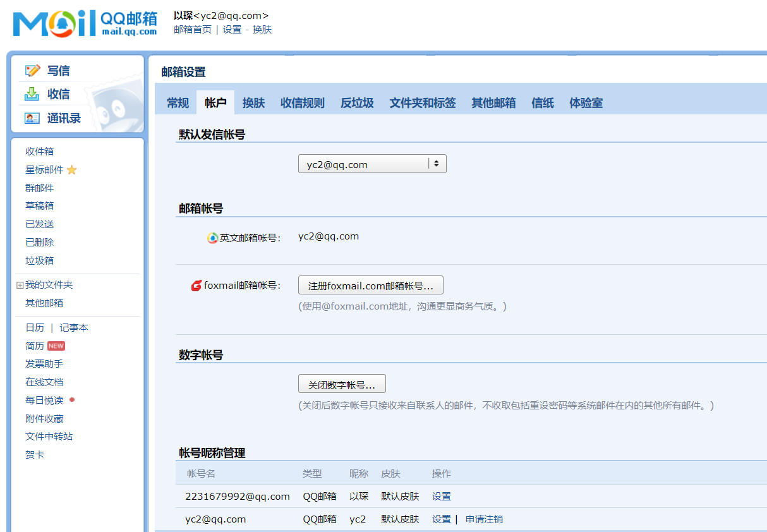The width and height of the screenshot is (767, 532).
Task: Open the 已删除 folder
Action: (x=39, y=242)
